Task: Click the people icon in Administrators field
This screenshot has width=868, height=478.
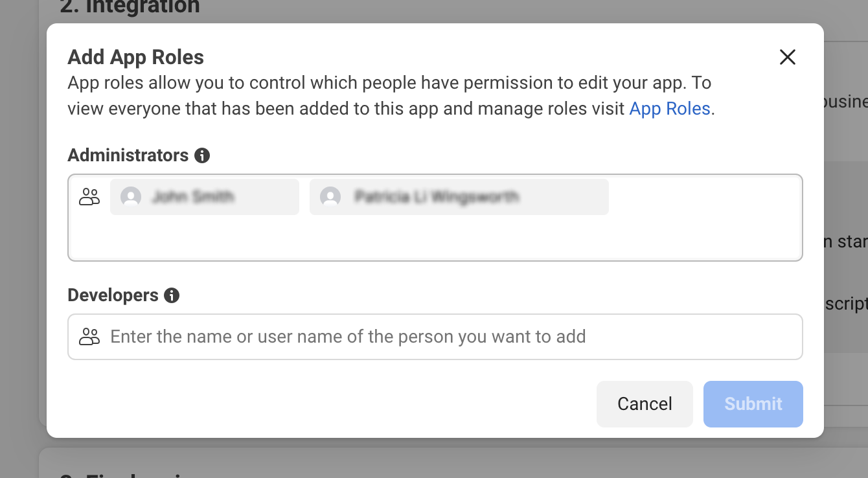Action: pyautogui.click(x=89, y=197)
